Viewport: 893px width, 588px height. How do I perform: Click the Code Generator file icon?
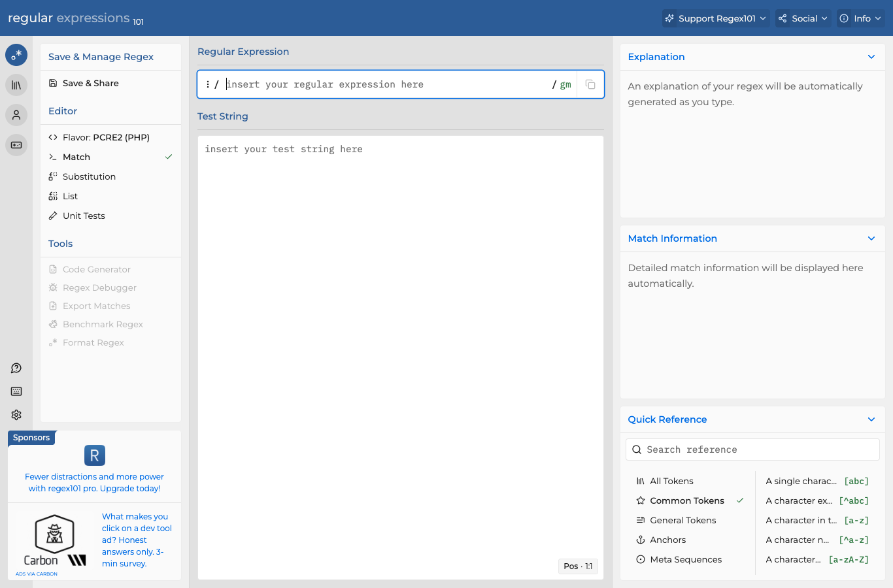(53, 269)
